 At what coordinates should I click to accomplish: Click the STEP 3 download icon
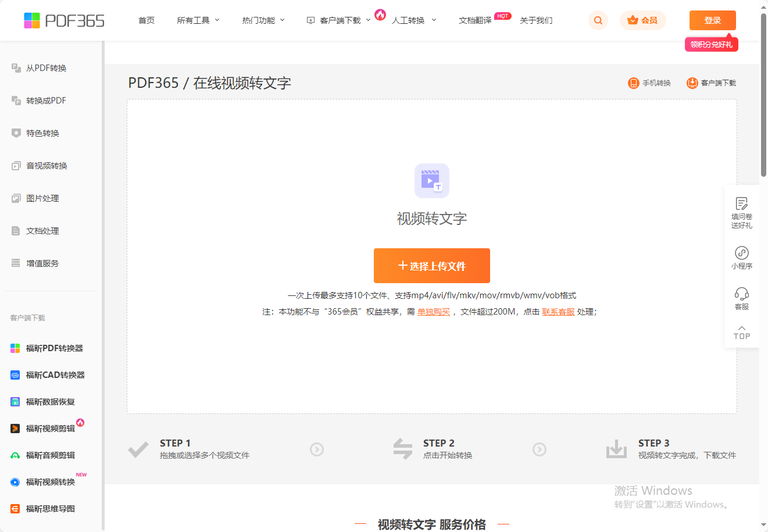pyautogui.click(x=616, y=449)
